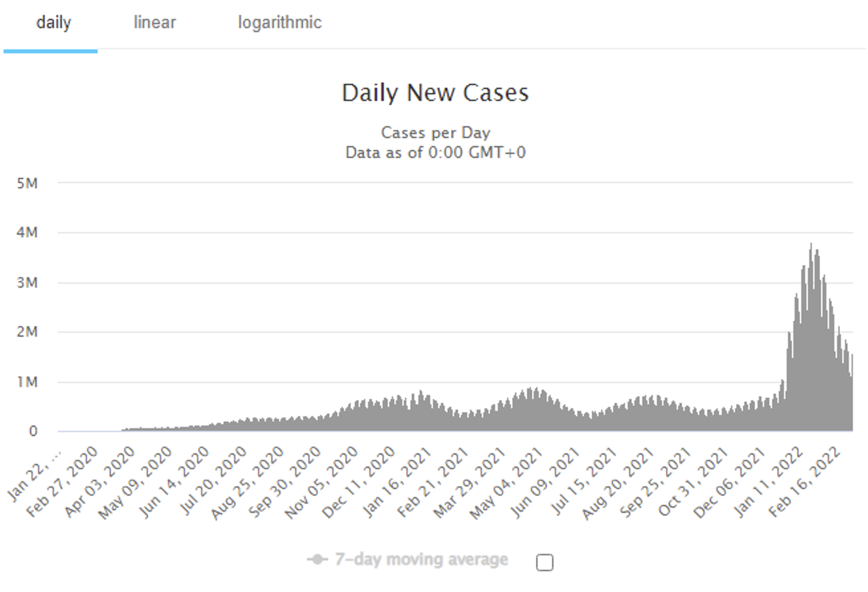Enable the 7-day moving average checkbox
The width and height of the screenshot is (868, 592).
tap(544, 563)
